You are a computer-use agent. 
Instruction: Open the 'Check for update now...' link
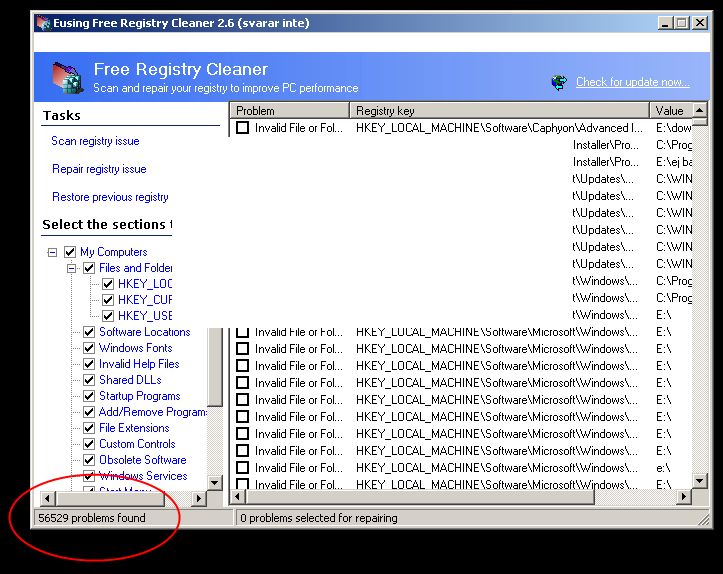[633, 82]
